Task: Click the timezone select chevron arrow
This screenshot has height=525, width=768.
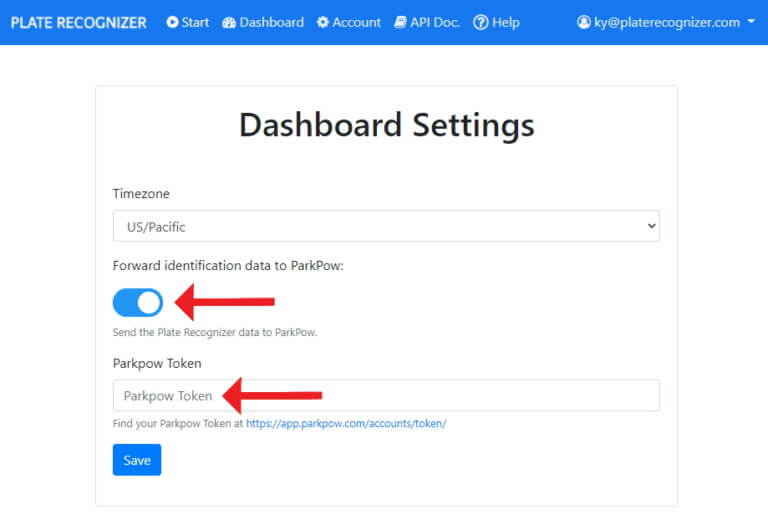Action: coord(651,226)
